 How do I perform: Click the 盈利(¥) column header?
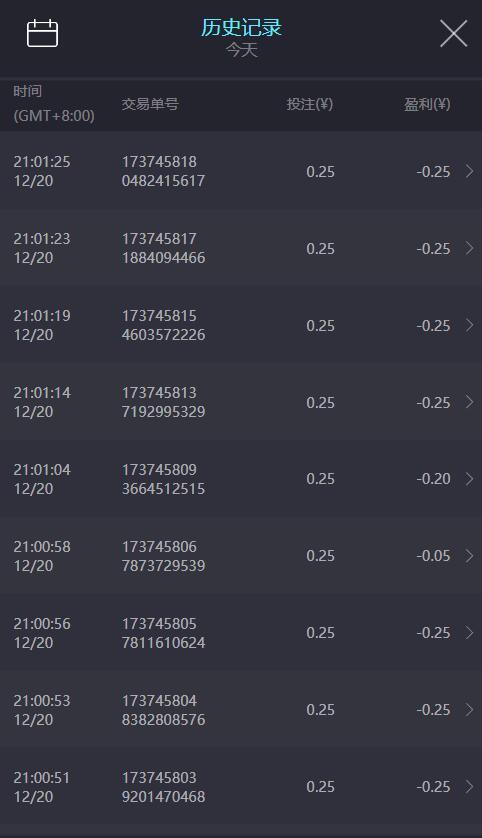pos(427,104)
